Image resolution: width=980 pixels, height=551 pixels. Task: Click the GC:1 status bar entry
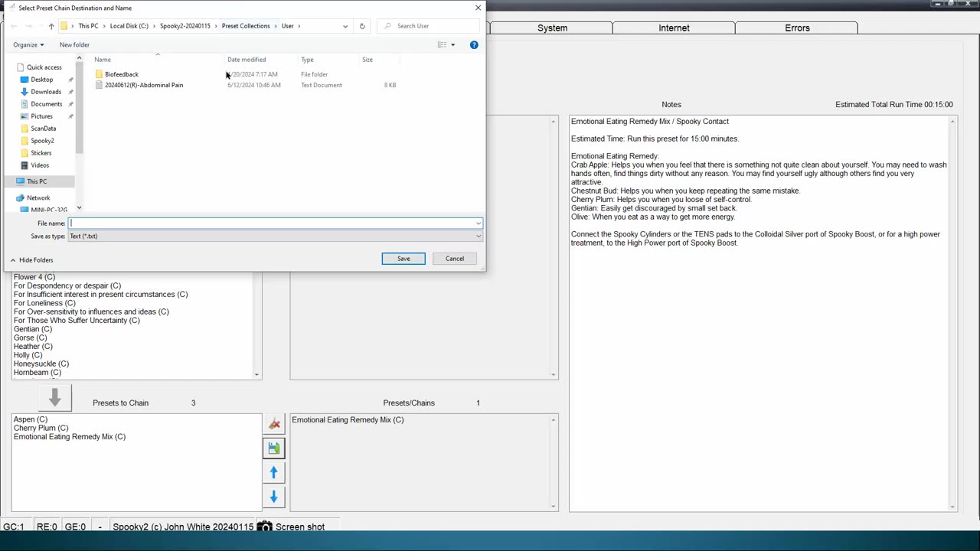(x=14, y=527)
